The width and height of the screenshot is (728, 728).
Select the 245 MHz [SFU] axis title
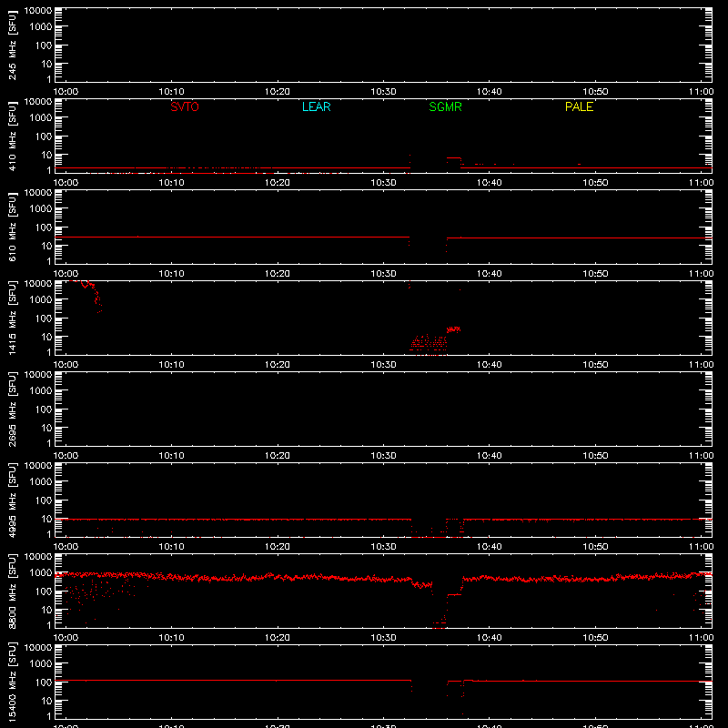point(12,45)
